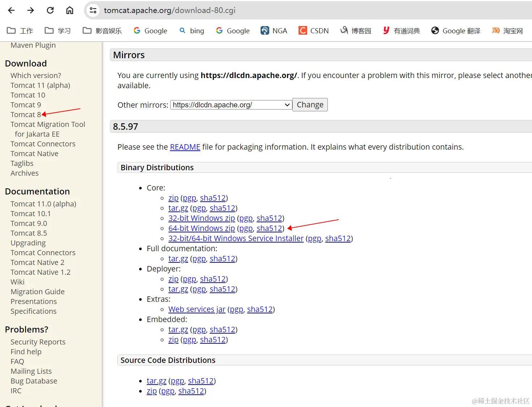532x407 pixels.
Task: Open Tomcat 11 (alpha) download page
Action: click(40, 85)
